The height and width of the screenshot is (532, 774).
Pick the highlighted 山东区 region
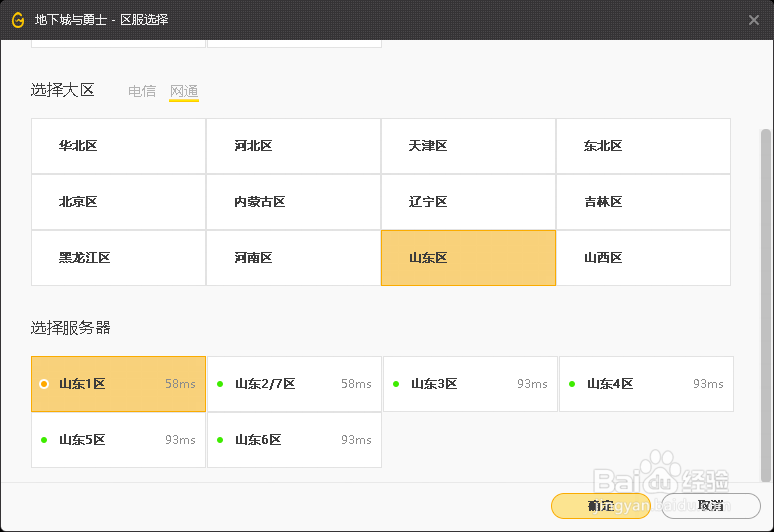click(x=468, y=258)
